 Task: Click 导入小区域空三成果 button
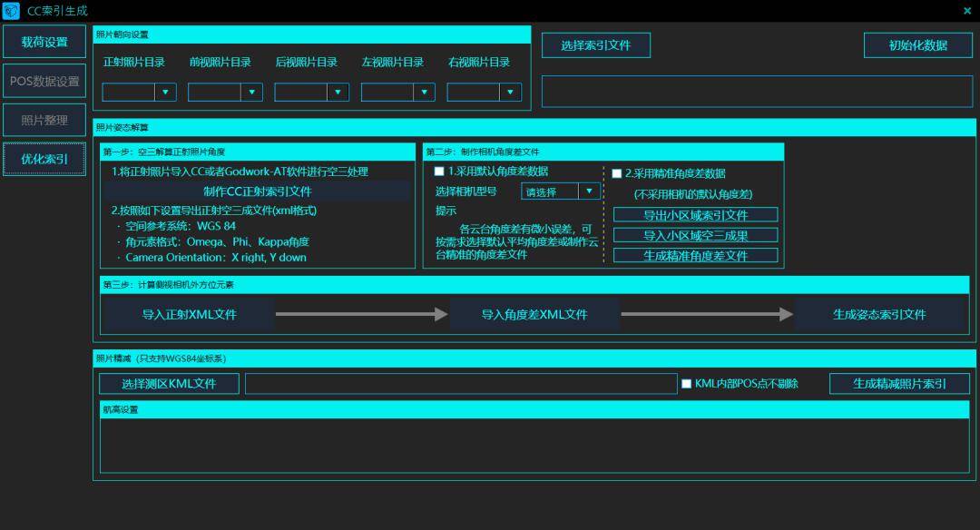point(696,235)
